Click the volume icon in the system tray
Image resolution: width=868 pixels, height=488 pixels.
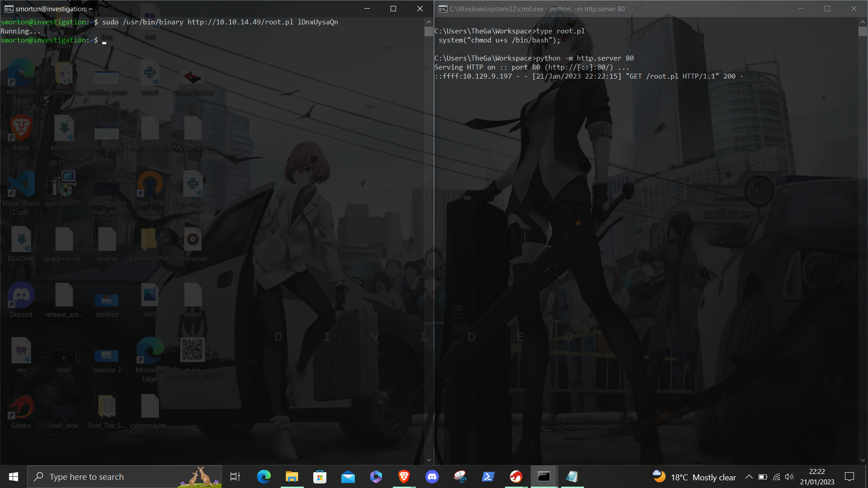pos(789,477)
